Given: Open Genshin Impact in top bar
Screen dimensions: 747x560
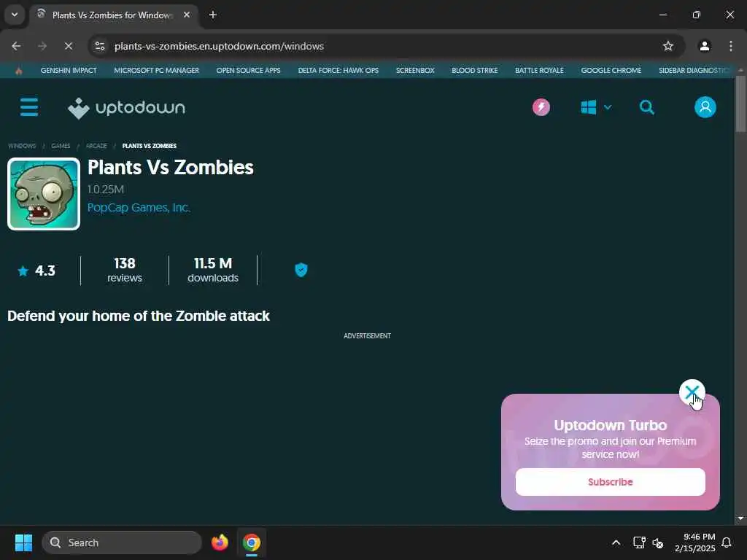Looking at the screenshot, I should click(69, 71).
